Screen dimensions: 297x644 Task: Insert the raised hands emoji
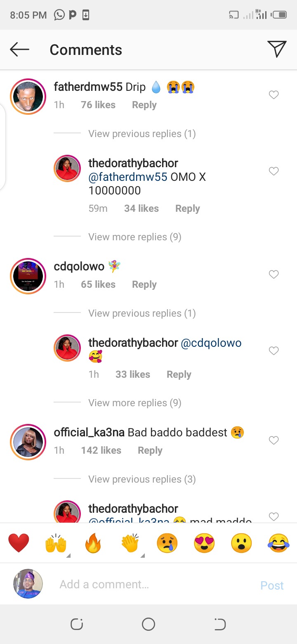(56, 543)
